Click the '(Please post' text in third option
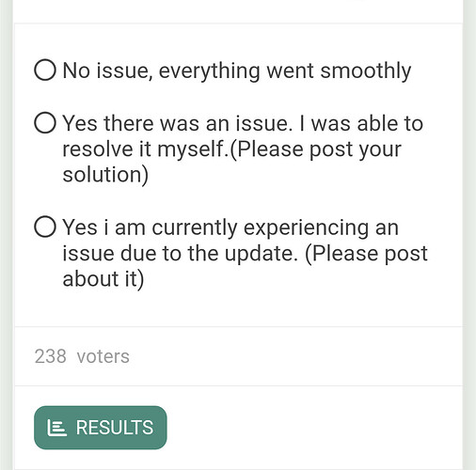476x470 pixels. click(x=366, y=253)
